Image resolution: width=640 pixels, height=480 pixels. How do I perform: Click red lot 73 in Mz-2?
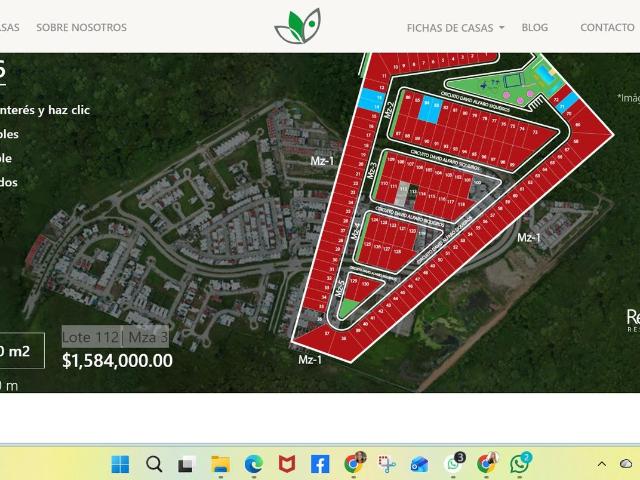540,136
